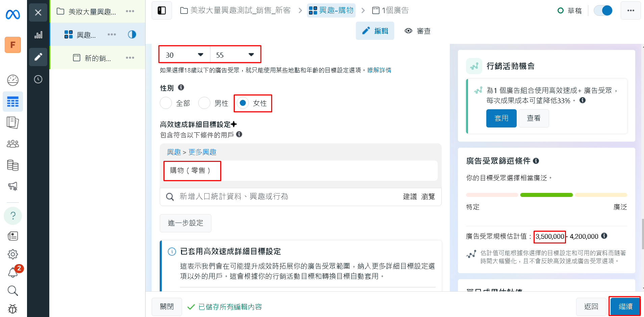Click 關閉 button

[167, 307]
